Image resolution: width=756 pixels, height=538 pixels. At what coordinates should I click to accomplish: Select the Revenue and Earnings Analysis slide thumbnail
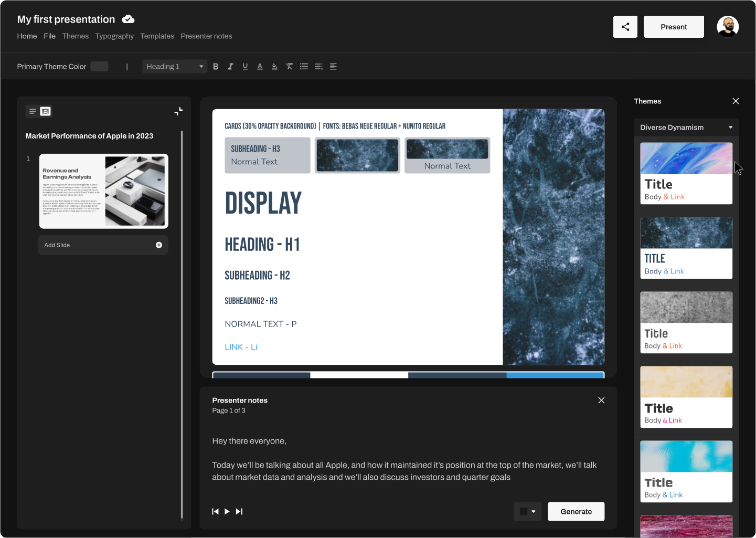[x=104, y=191]
